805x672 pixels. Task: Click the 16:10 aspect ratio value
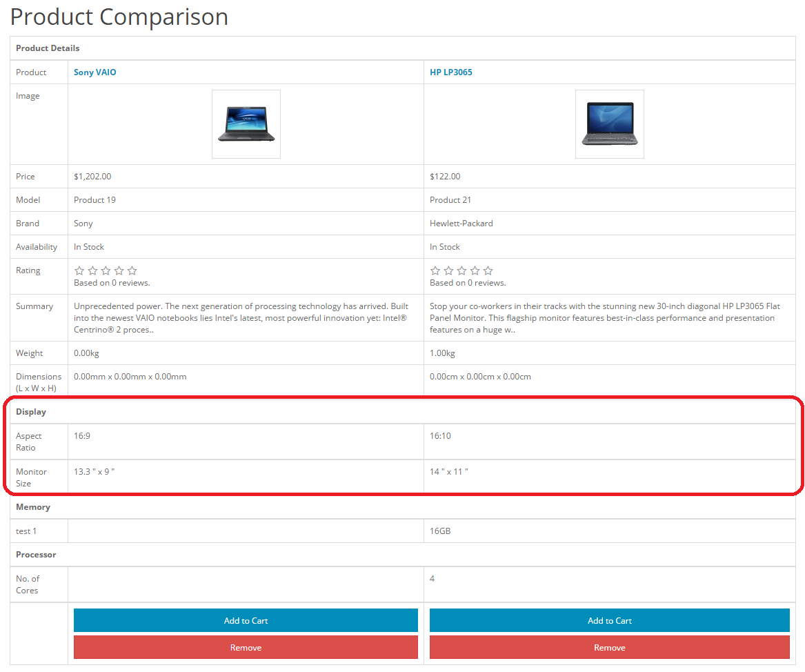(x=441, y=436)
